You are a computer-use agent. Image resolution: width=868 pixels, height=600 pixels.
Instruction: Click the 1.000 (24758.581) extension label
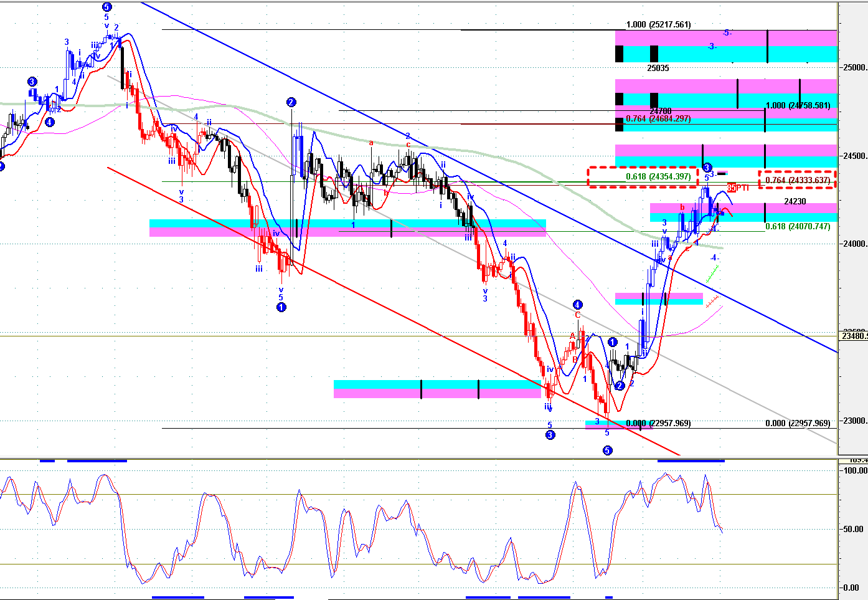(798, 105)
